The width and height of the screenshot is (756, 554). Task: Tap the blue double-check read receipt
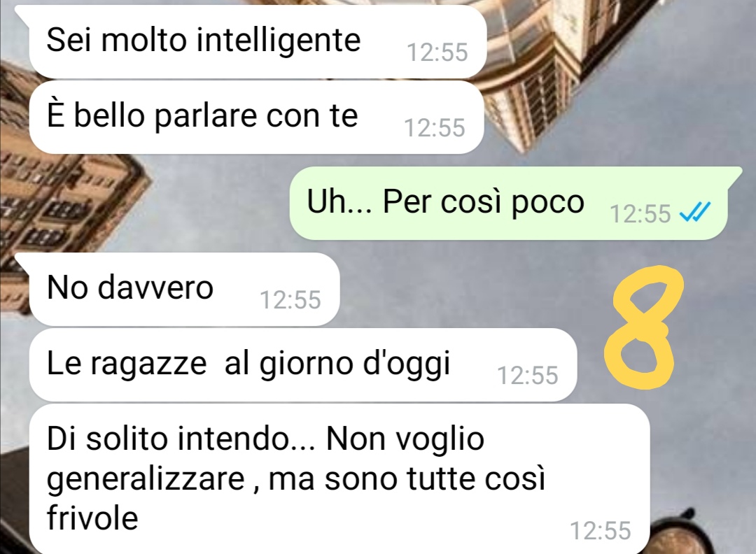(x=695, y=213)
